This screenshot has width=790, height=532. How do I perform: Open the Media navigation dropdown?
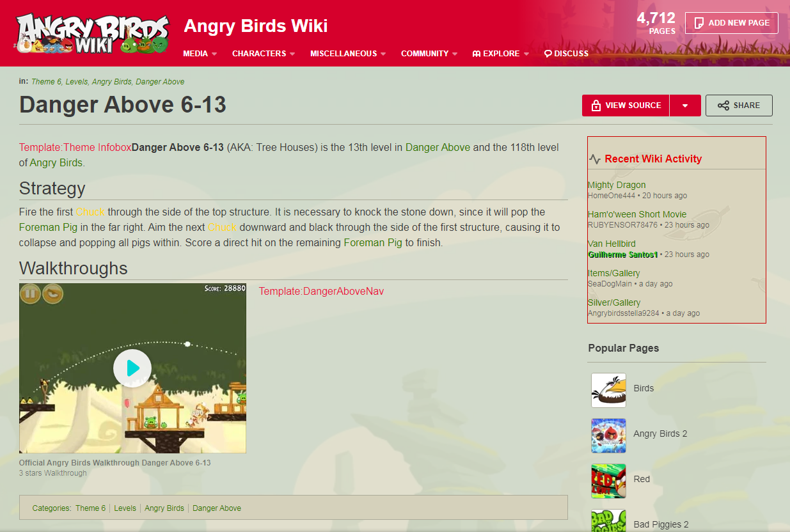click(200, 54)
